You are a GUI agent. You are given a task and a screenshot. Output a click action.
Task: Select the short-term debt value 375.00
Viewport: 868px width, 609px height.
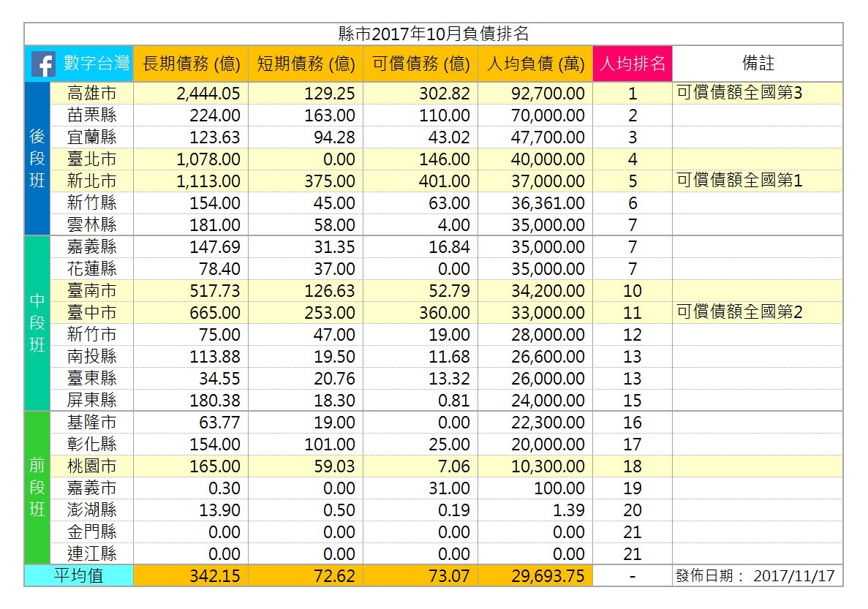329,181
